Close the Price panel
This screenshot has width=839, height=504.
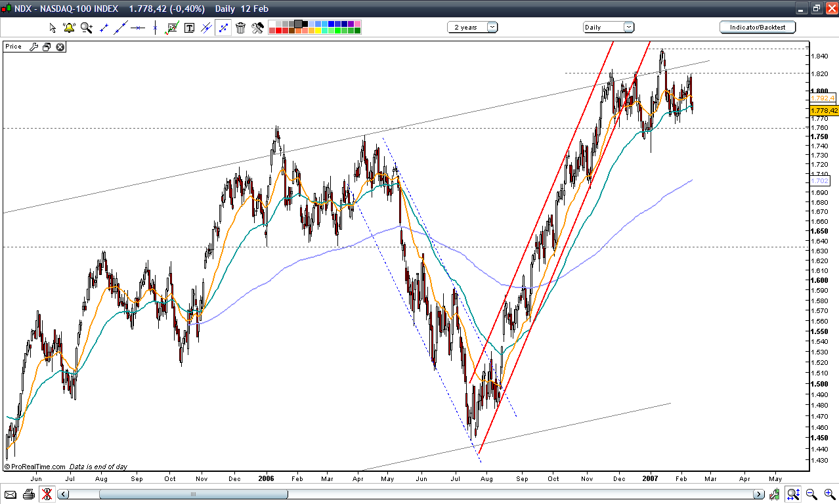click(x=60, y=47)
